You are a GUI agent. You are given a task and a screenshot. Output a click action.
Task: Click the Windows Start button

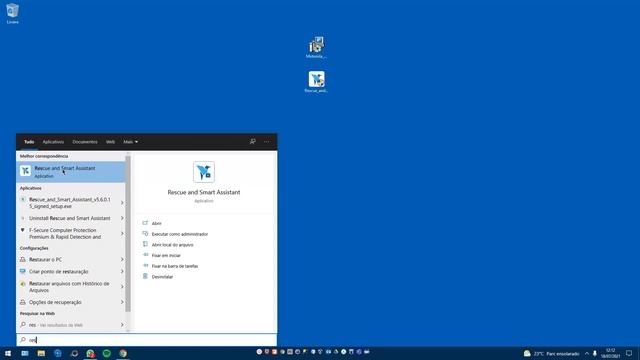8,353
